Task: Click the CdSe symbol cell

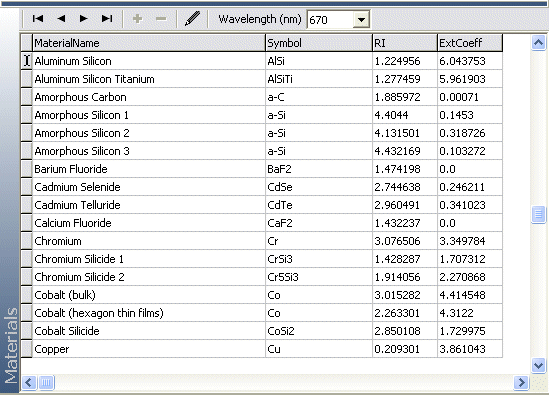Action: coord(319,187)
